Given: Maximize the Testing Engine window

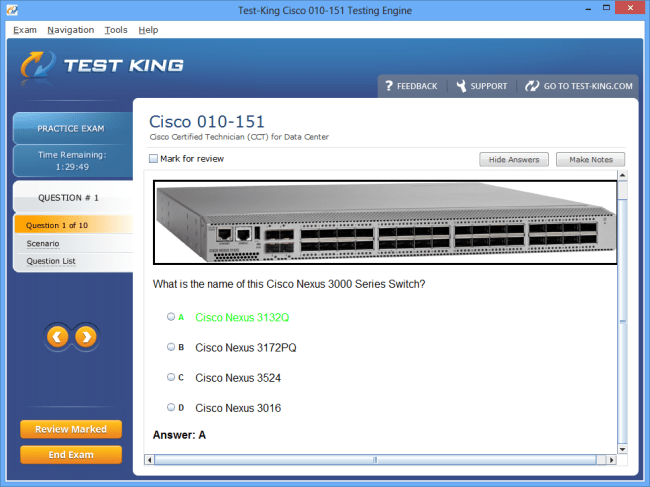Looking at the screenshot, I should click(606, 8).
